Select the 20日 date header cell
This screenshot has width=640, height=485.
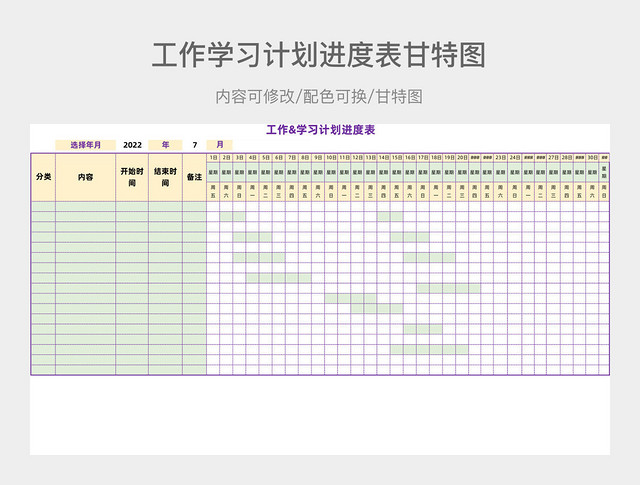click(462, 158)
